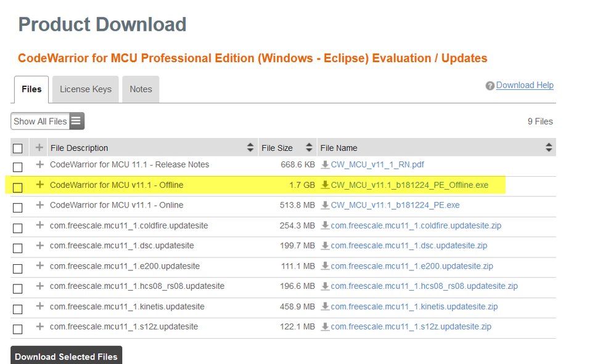
Task: Click the question mark icon beside Download Help
Action: point(490,86)
